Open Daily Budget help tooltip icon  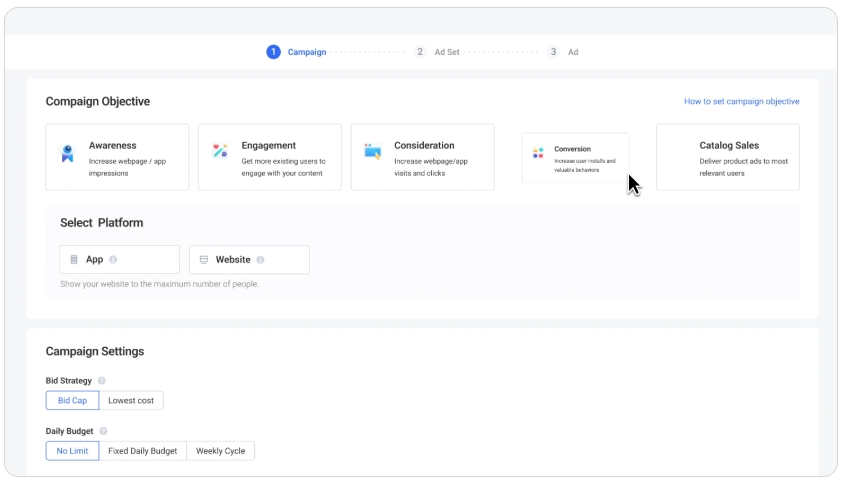pyautogui.click(x=104, y=431)
